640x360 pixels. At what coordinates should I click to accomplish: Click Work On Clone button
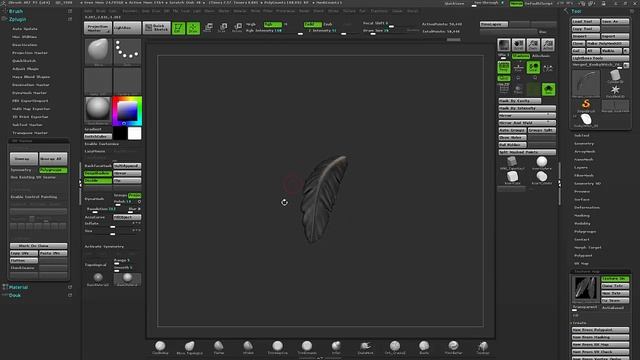click(x=38, y=246)
